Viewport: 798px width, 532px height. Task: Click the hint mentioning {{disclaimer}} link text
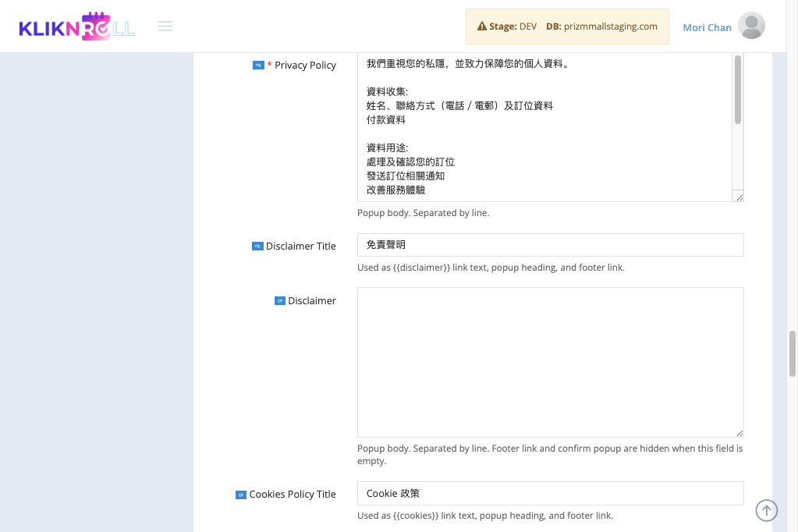coord(491,268)
